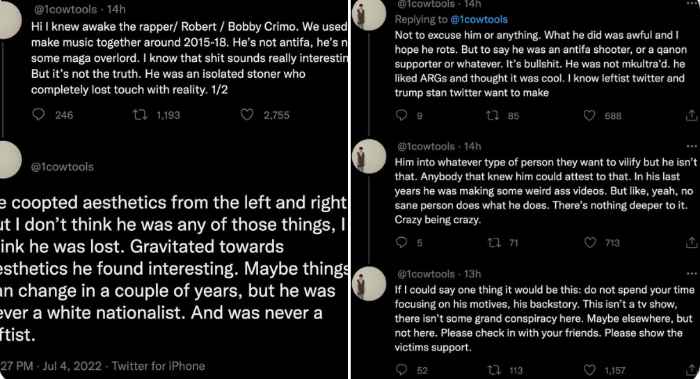Like the tweet with 688 likes
Image resolution: width=700 pixels, height=379 pixels.
pos(589,116)
